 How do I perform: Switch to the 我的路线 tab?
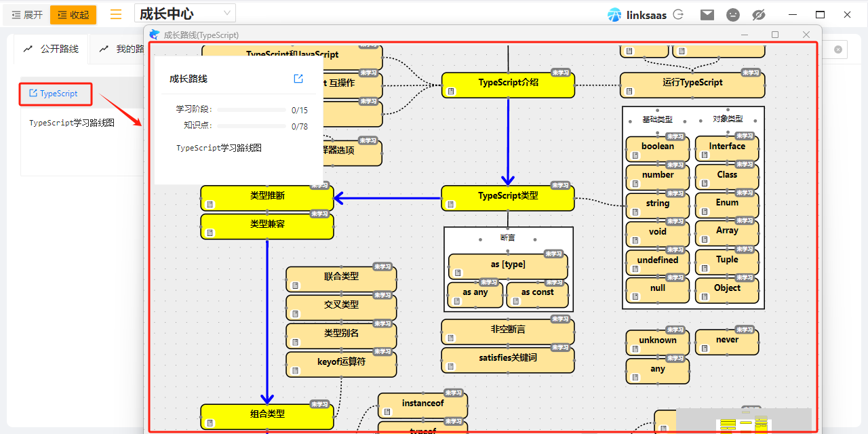pyautogui.click(x=122, y=49)
